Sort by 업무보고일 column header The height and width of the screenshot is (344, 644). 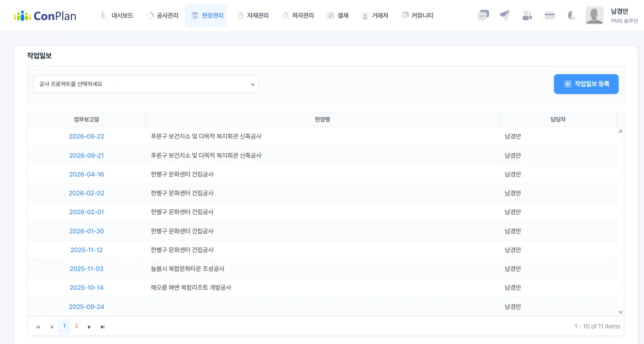(x=87, y=119)
